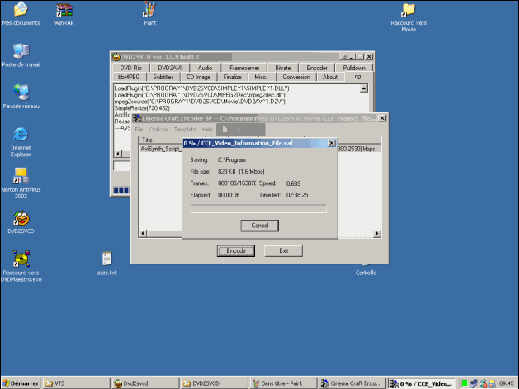The height and width of the screenshot is (389, 519).
Task: Open the Raccourci vers DVDMaestro.exe icon
Action: (21, 266)
